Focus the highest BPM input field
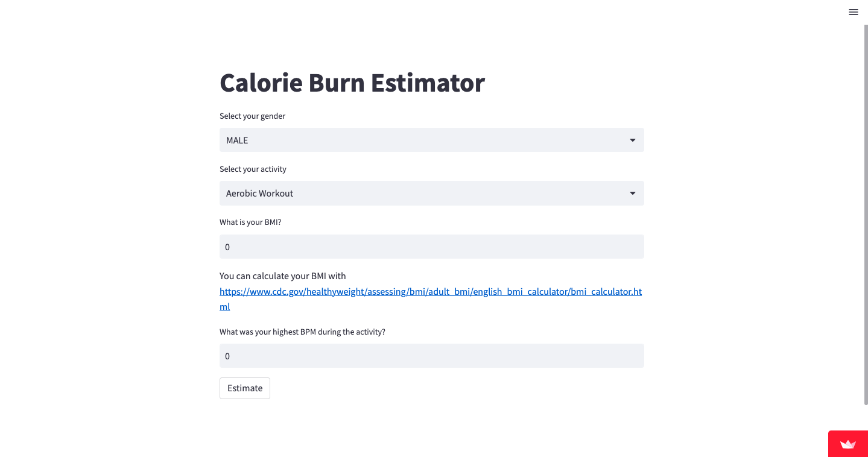The height and width of the screenshot is (457, 868). (x=431, y=356)
